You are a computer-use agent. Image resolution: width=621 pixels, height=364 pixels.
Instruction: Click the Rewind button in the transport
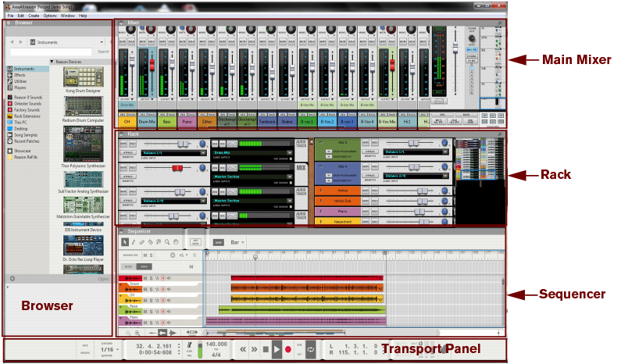point(243,351)
